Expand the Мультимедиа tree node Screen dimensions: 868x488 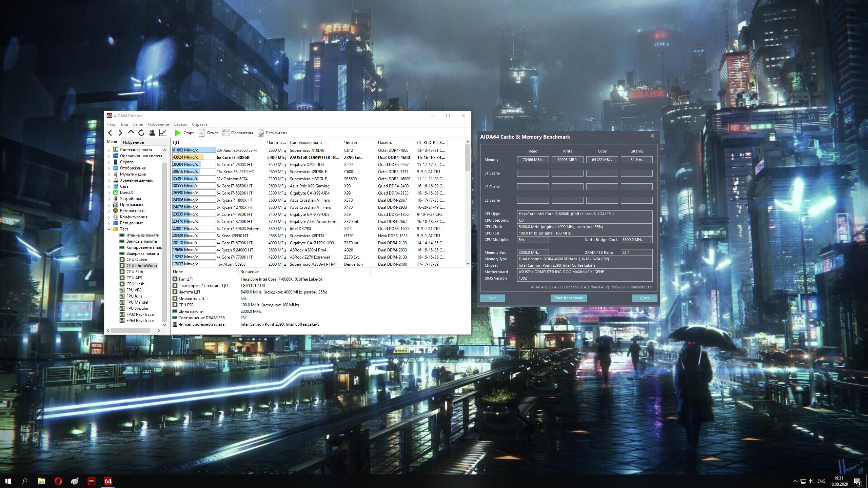[109, 174]
